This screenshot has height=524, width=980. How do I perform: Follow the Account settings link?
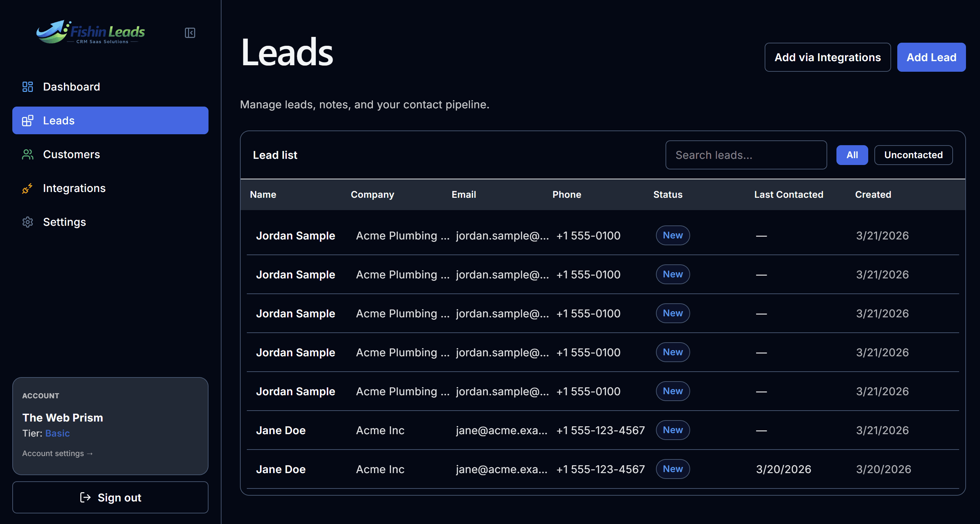(57, 453)
